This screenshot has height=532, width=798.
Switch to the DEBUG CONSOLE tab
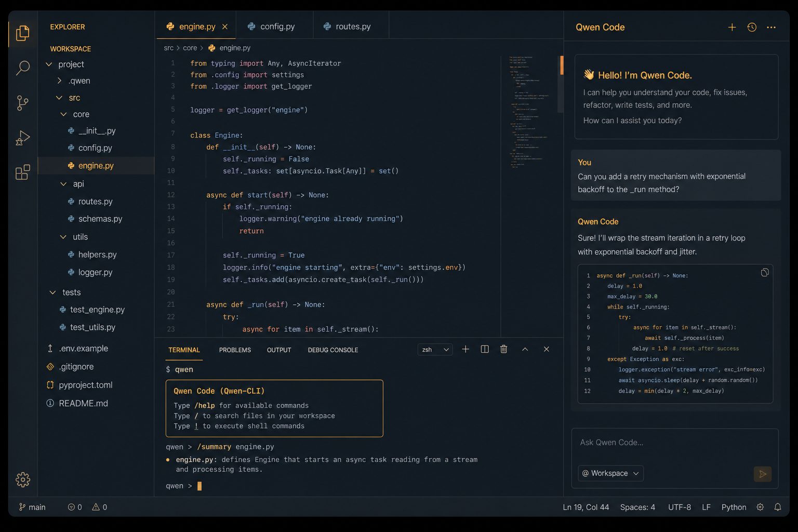[x=333, y=350]
